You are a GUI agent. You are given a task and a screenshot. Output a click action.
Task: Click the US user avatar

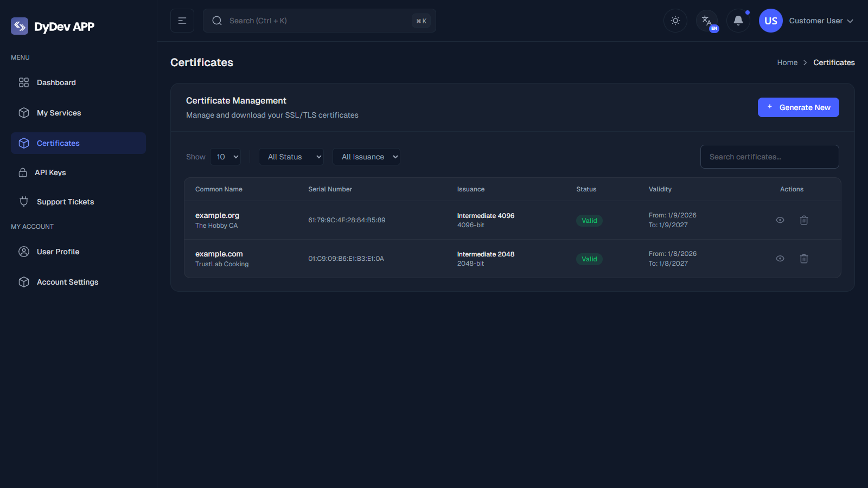(x=770, y=21)
